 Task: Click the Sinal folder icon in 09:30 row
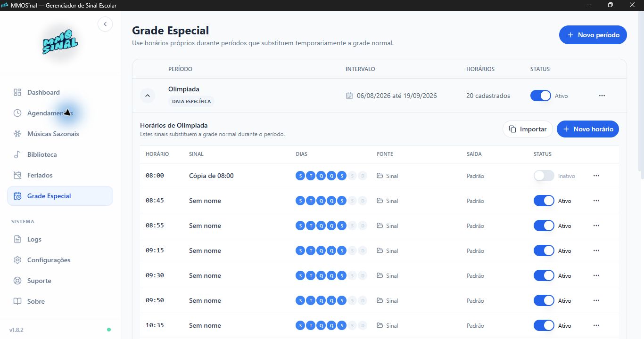[380, 275]
